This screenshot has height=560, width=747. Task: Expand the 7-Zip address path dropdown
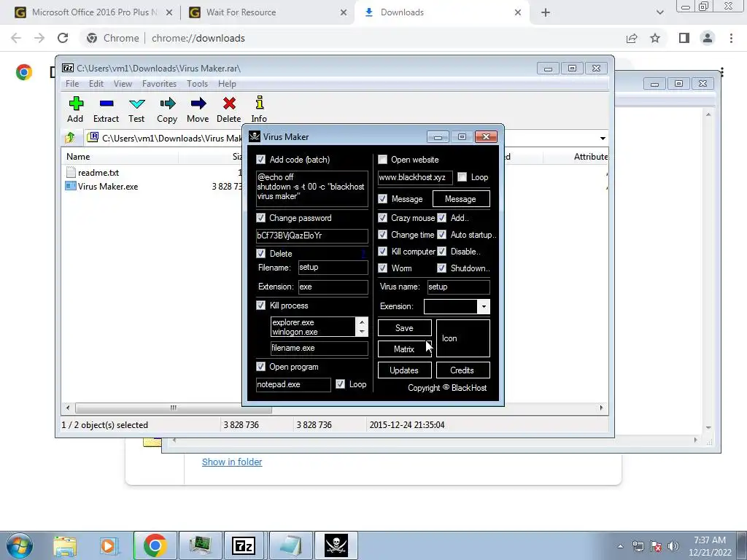coord(603,138)
